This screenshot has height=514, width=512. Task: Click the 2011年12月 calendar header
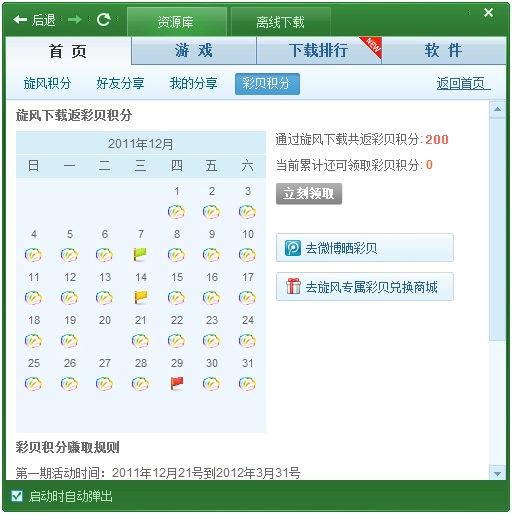point(141,144)
